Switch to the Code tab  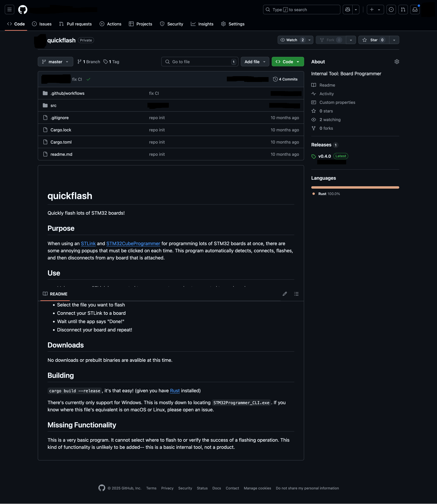(16, 24)
